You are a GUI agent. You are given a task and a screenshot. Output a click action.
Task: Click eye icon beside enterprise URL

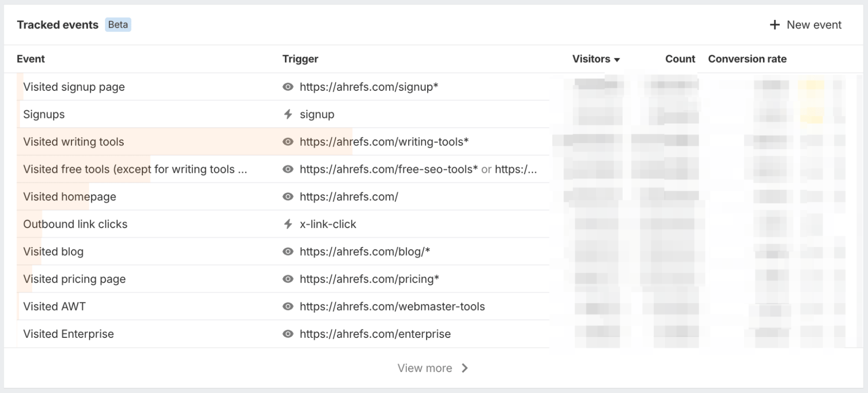(x=288, y=334)
